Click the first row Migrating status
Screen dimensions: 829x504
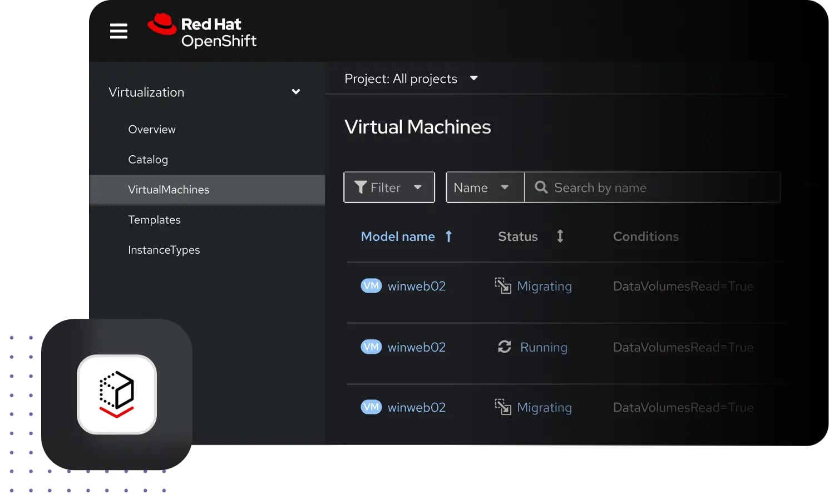click(545, 286)
